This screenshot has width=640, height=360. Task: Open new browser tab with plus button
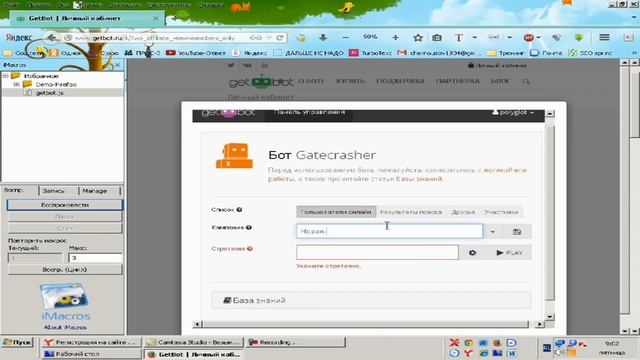174,18
